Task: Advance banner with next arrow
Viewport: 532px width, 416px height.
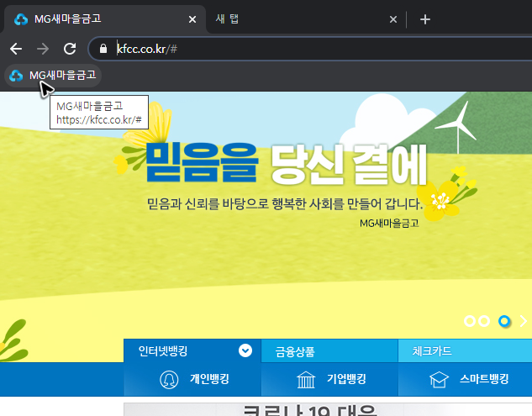Action: click(524, 321)
